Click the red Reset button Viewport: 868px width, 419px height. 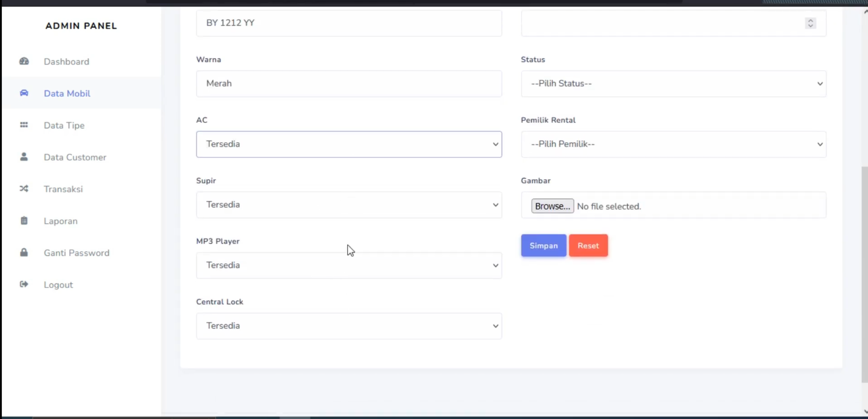(x=589, y=245)
